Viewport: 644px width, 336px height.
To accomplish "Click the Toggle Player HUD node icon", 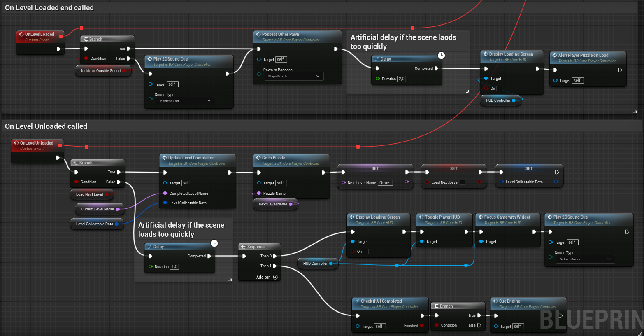I will pos(421,217).
